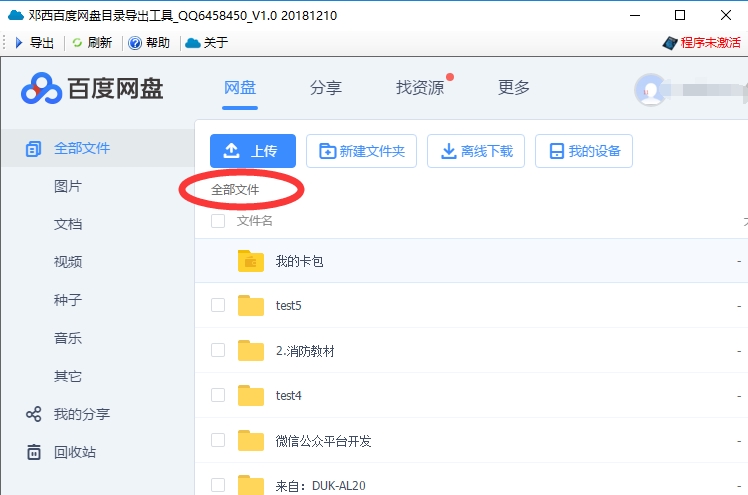Select the 文档 sidebar category
The height and width of the screenshot is (495, 748).
68,224
